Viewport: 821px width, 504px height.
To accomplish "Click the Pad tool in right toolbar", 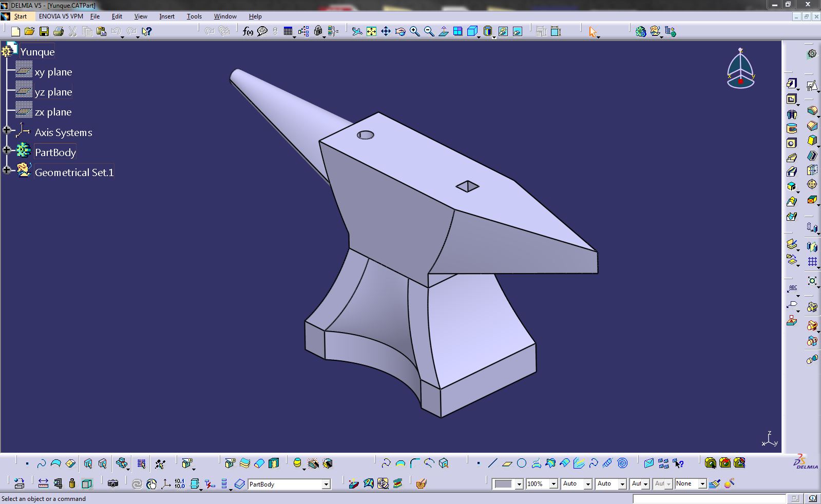I will 792,84.
